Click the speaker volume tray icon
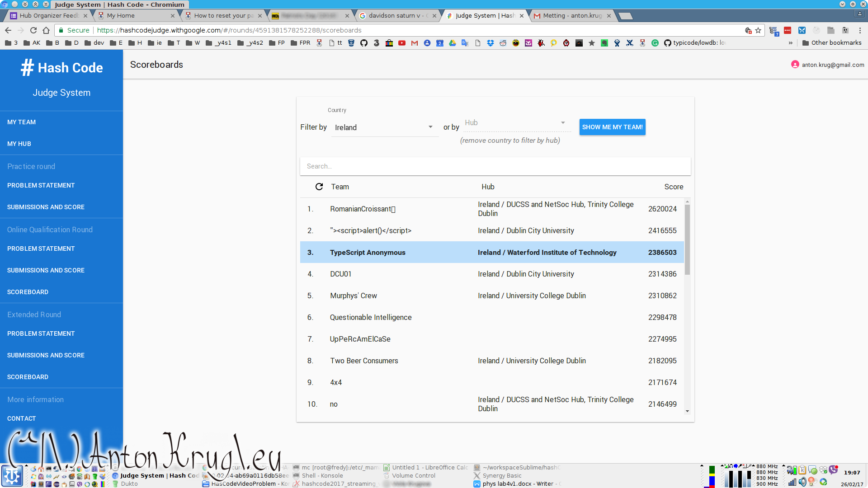The height and width of the screenshot is (488, 868). point(802,482)
